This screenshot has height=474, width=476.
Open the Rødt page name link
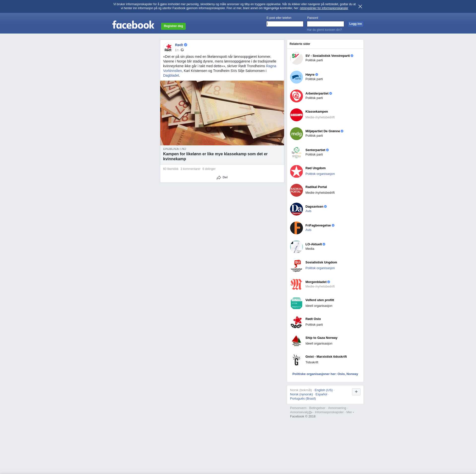pyautogui.click(x=179, y=45)
